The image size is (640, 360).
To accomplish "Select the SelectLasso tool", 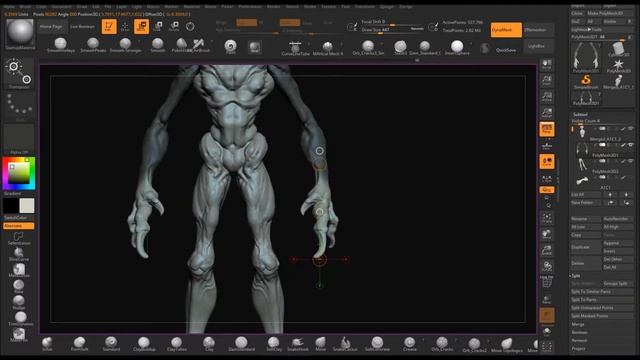I will coord(19,238).
